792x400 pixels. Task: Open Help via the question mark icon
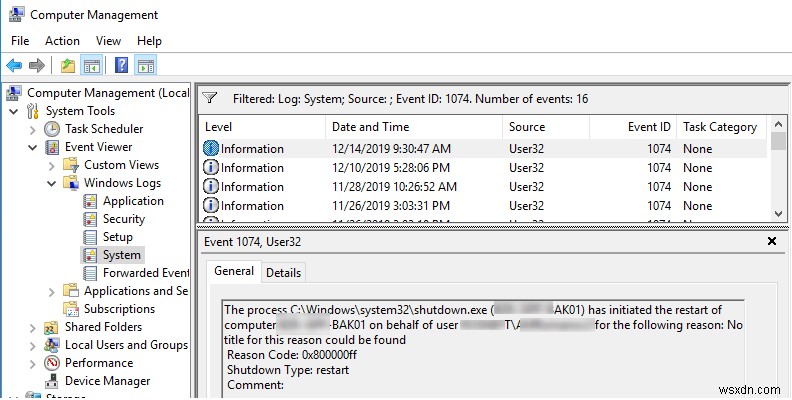pos(121,65)
